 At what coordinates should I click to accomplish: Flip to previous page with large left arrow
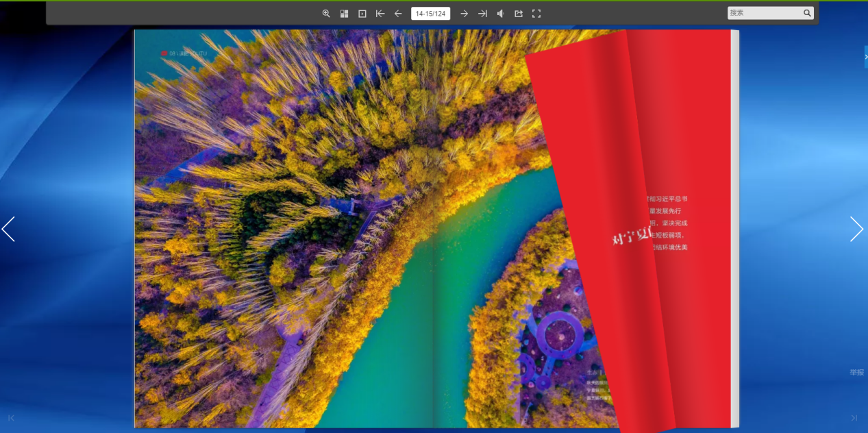[8, 230]
